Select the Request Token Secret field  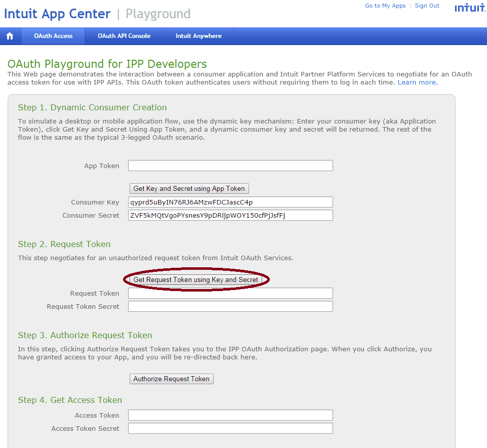click(230, 306)
